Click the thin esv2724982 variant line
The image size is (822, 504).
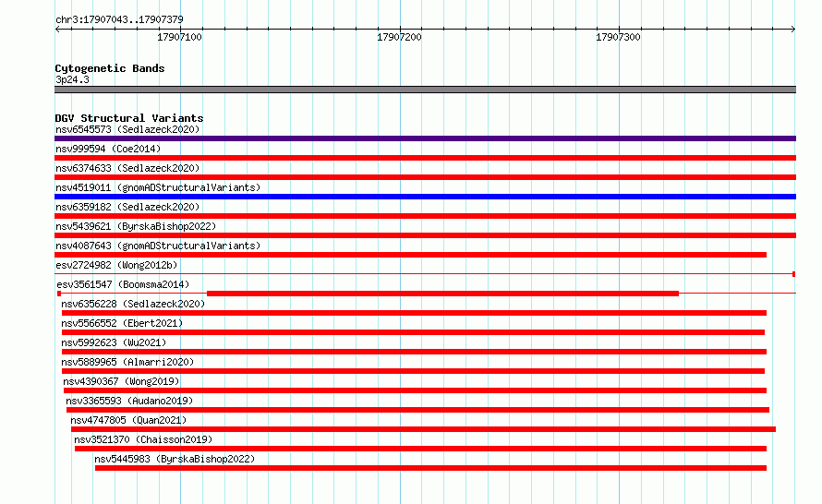(425, 274)
